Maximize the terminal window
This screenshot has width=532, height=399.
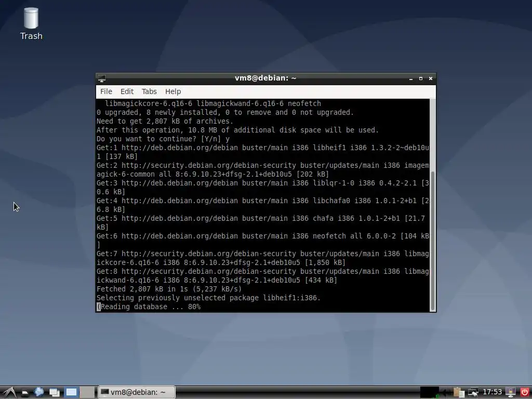[421, 78]
